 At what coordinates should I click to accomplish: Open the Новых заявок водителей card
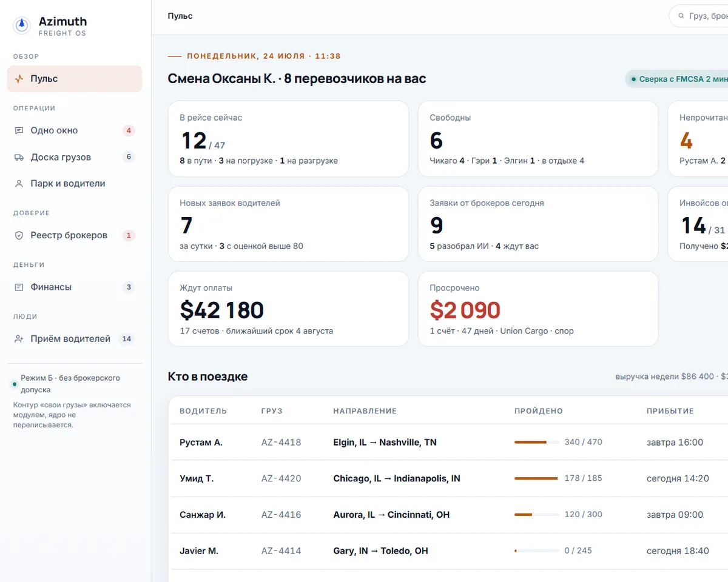(x=288, y=224)
